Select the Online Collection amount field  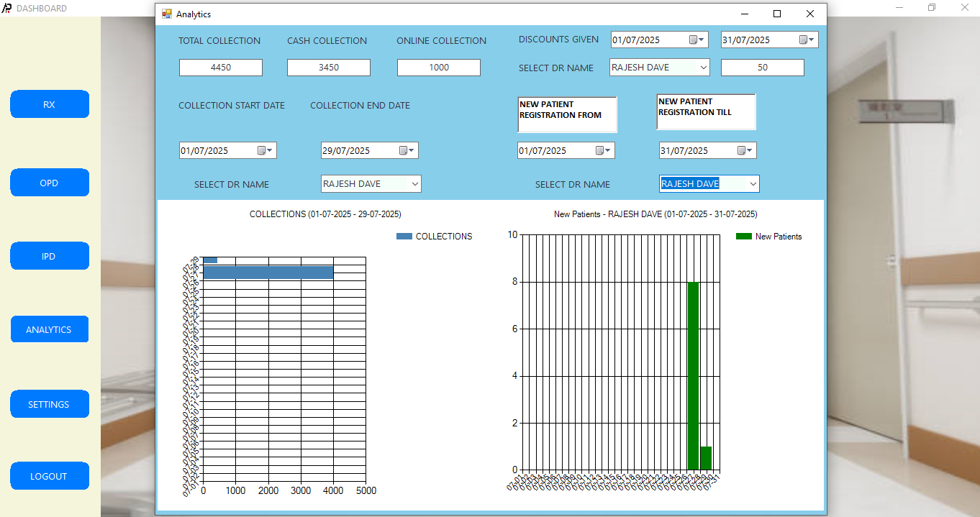pyautogui.click(x=438, y=68)
